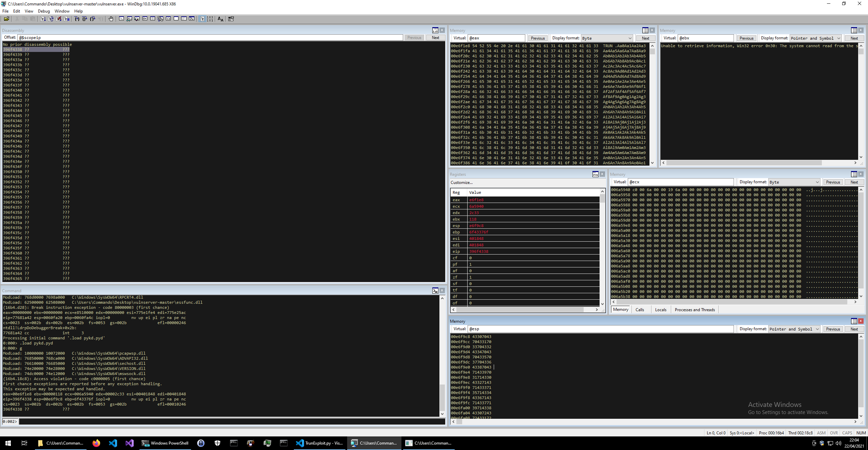Open the File menu
868x450 pixels.
pos(5,11)
